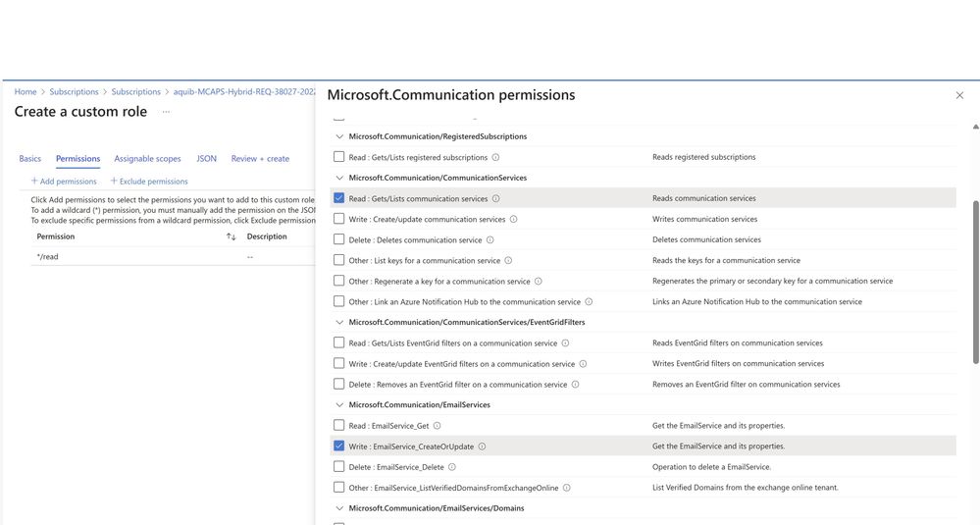Click 'Removes an EventGrid filter on communication services' description
The height and width of the screenshot is (525, 980).
(747, 385)
